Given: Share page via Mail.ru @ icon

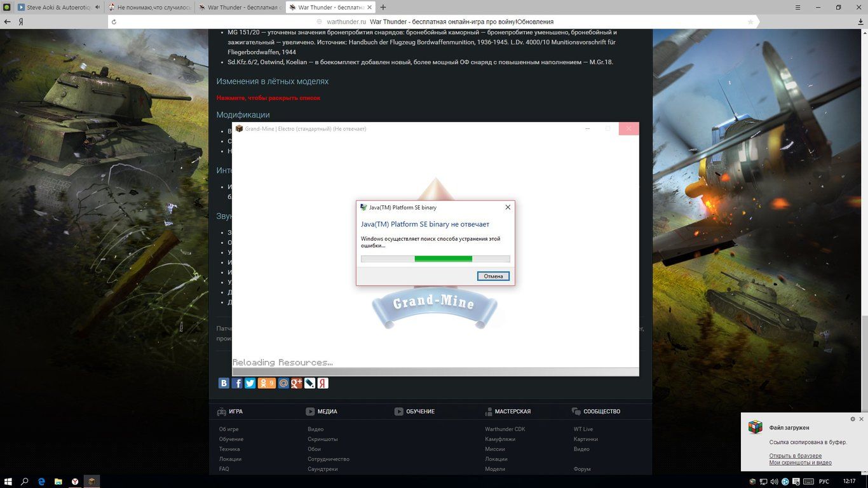Looking at the screenshot, I should [283, 383].
